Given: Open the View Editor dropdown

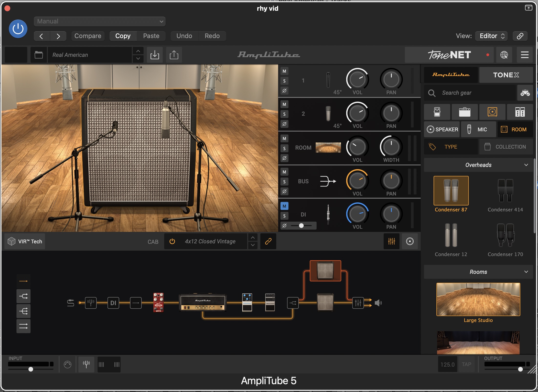Looking at the screenshot, I should pyautogui.click(x=491, y=36).
